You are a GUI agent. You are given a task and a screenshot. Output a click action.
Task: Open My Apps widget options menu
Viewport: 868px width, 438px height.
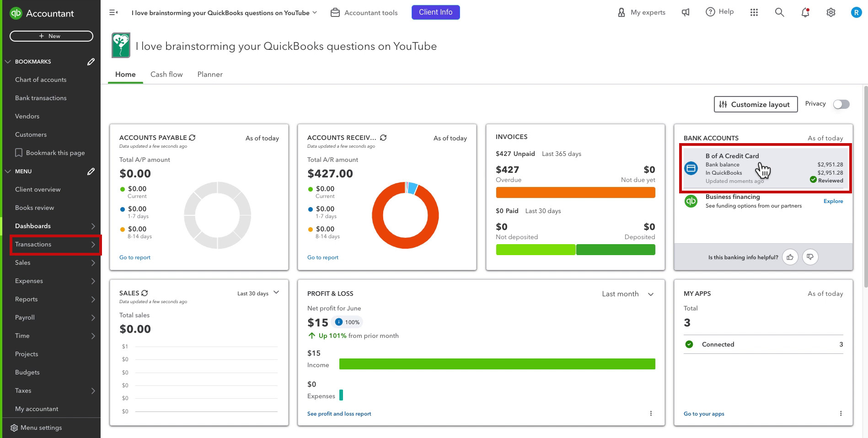coord(841,413)
